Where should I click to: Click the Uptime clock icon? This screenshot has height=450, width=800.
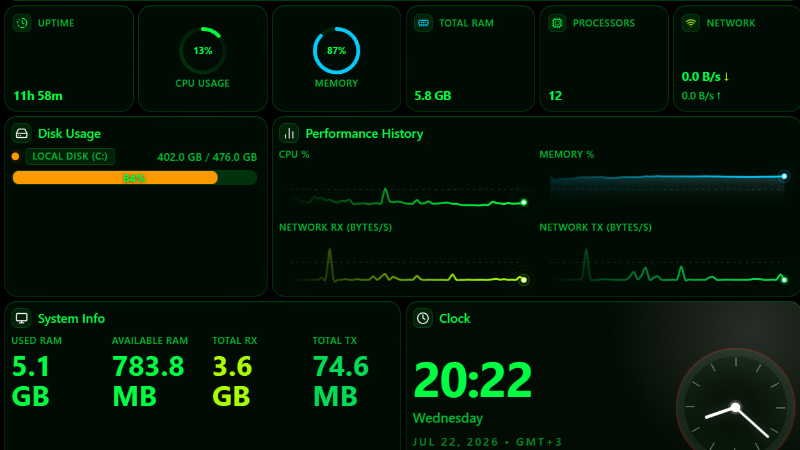tap(22, 23)
